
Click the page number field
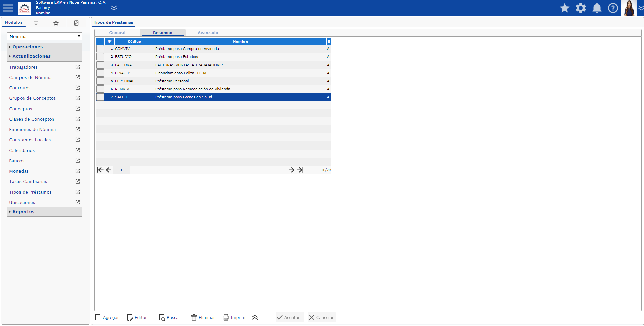[x=122, y=170]
